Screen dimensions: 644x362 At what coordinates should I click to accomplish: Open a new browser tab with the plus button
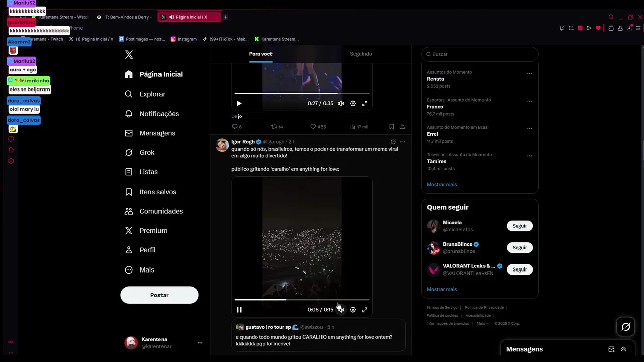pyautogui.click(x=225, y=17)
